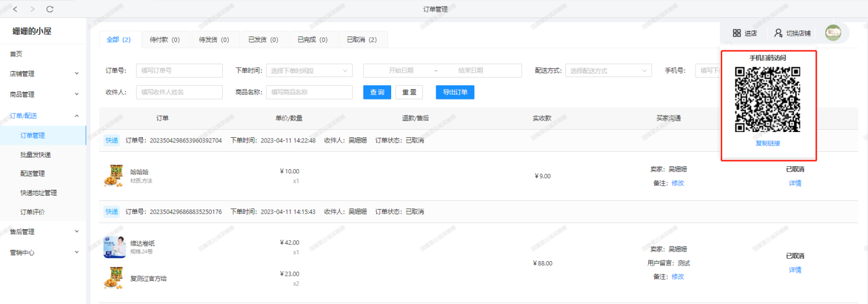Open the round shop avatar menu

tap(833, 33)
